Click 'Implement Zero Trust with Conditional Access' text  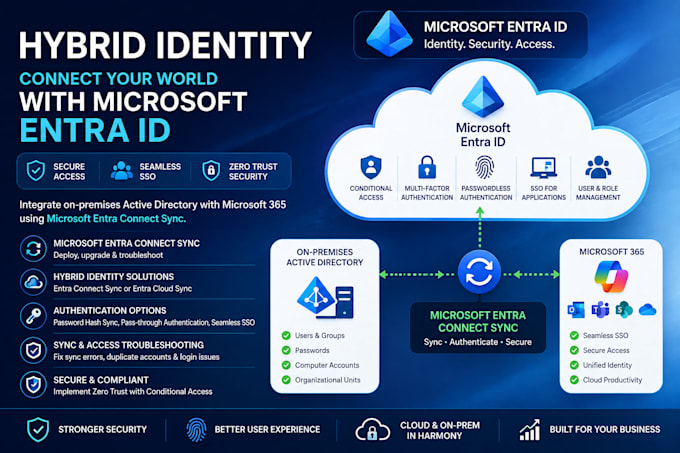point(133,391)
